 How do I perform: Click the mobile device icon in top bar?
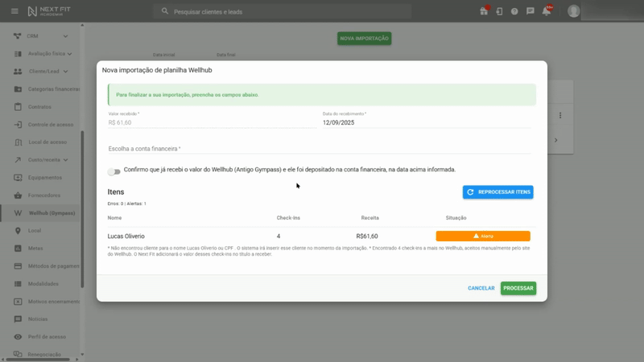[499, 11]
